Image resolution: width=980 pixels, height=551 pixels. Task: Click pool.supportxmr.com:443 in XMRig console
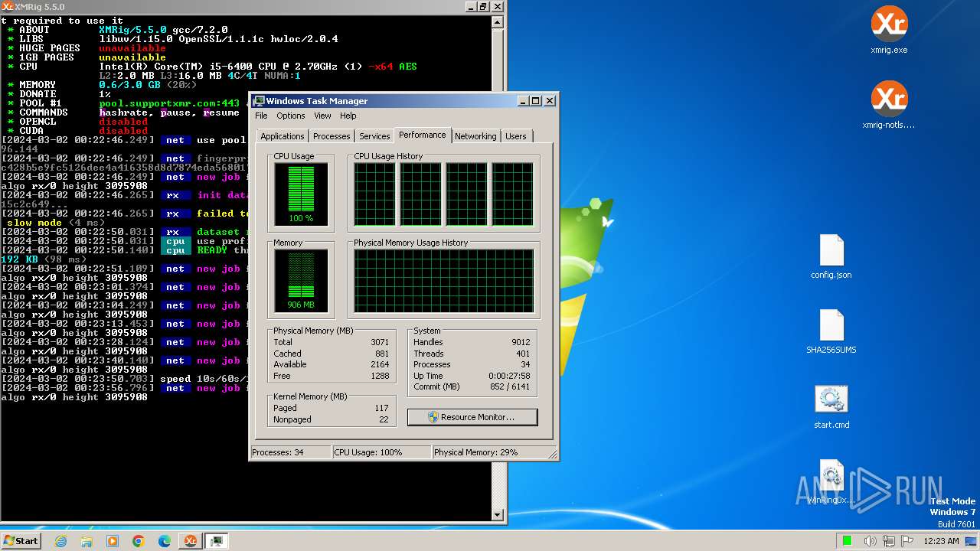tap(169, 103)
